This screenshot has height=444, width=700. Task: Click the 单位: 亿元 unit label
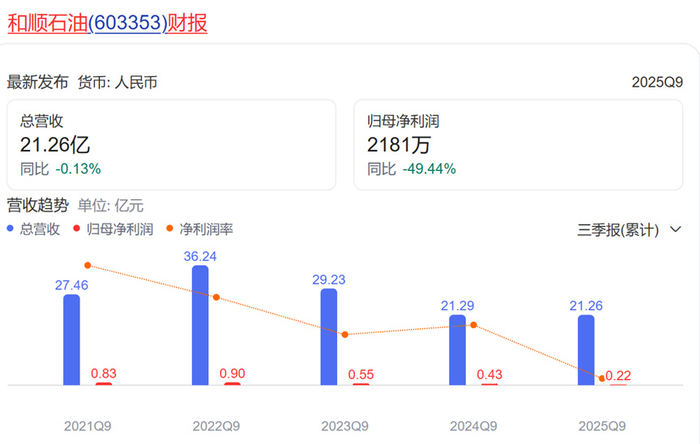pyautogui.click(x=111, y=206)
